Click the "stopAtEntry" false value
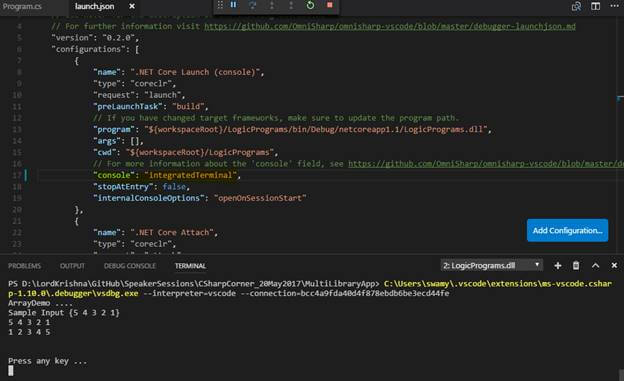The height and width of the screenshot is (381, 624). tap(174, 187)
